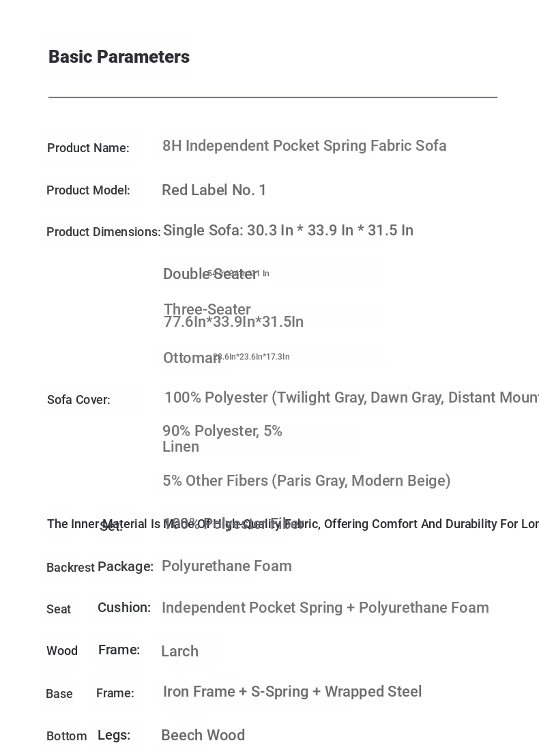Viewport: 539px width, 756px height.
Task: Click the Single Sofa dimensions text
Action: pos(289,231)
